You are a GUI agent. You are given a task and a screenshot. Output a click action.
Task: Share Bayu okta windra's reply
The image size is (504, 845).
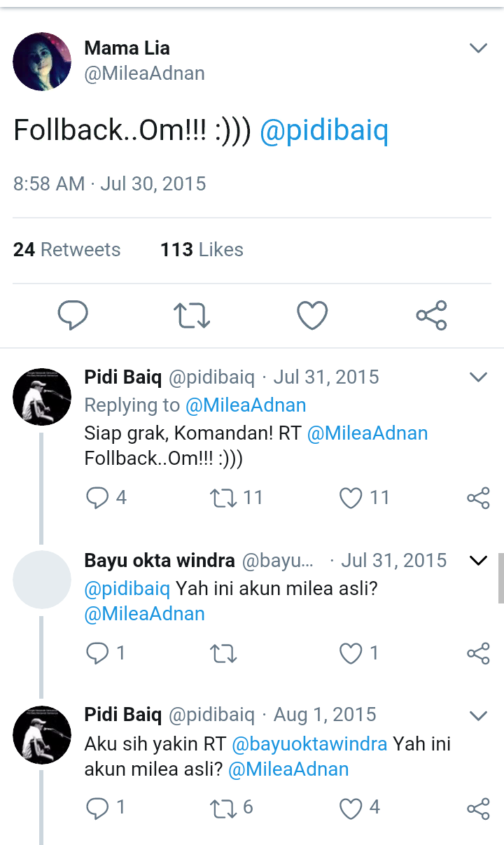(478, 652)
